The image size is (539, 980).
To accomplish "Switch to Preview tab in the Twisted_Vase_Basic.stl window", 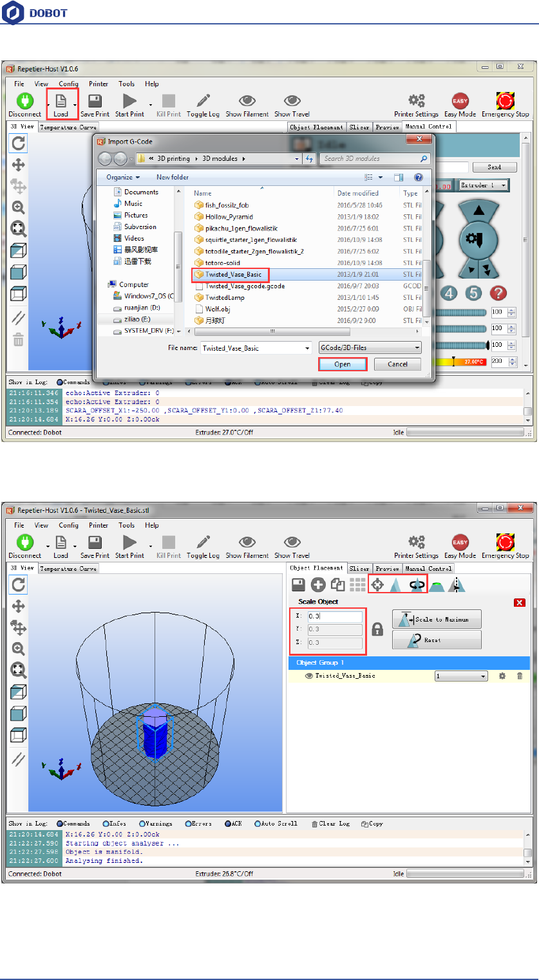I will click(388, 569).
